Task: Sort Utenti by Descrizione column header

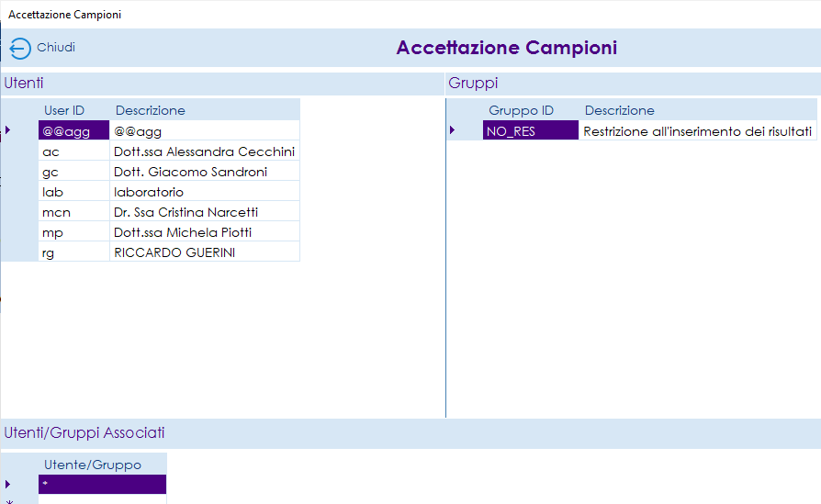Action: (205, 110)
